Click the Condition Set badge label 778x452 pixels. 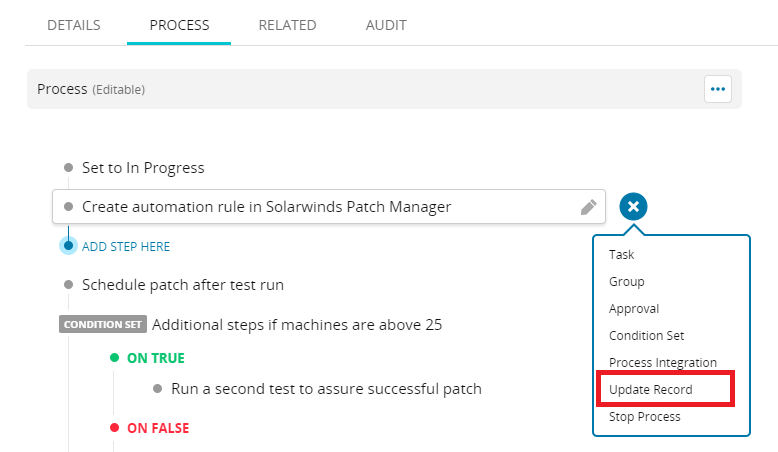103,325
